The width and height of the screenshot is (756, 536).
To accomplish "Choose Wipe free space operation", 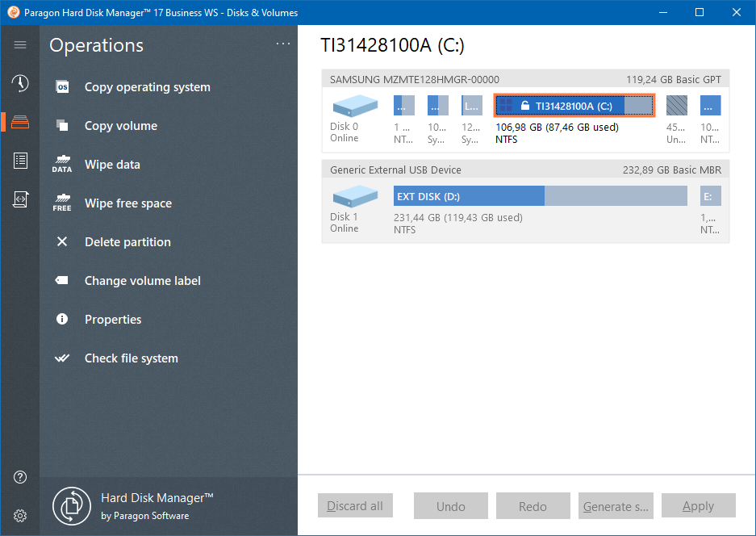I will 128,203.
